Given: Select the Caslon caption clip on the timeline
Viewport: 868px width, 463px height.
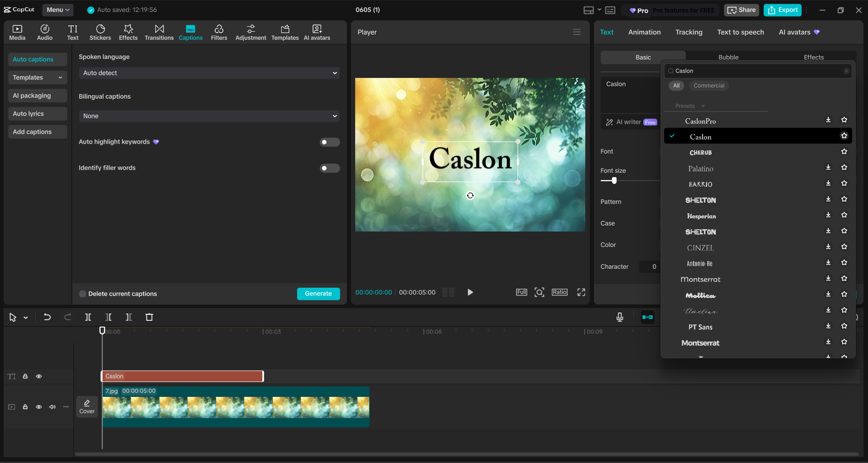Looking at the screenshot, I should 181,376.
